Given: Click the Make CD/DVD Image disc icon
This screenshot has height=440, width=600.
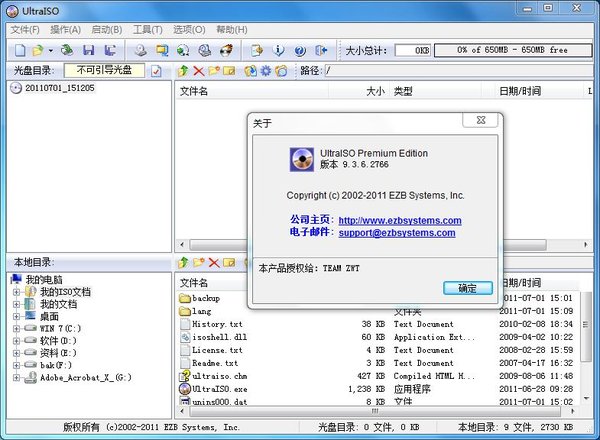Looking at the screenshot, I should click(141, 50).
